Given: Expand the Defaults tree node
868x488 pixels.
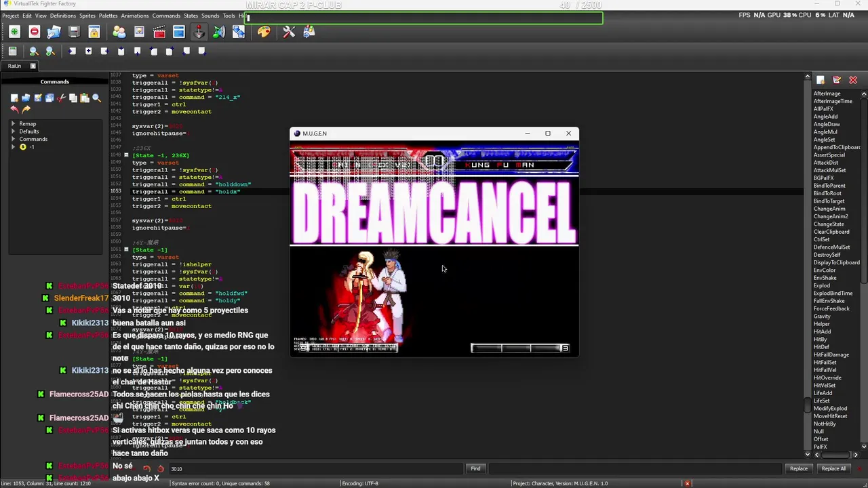Looking at the screenshot, I should (13, 131).
